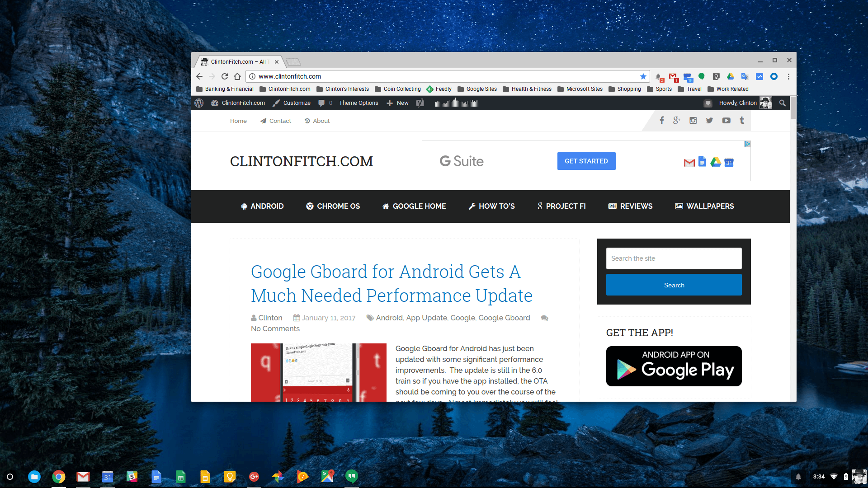868x488 pixels.
Task: Click the browser back arrow
Action: [199, 76]
